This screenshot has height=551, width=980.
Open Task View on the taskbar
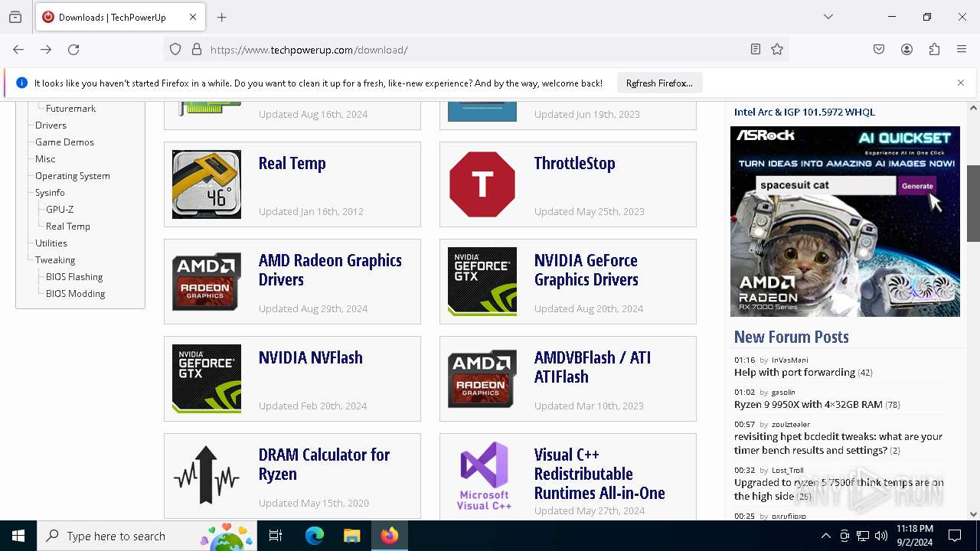coord(276,536)
